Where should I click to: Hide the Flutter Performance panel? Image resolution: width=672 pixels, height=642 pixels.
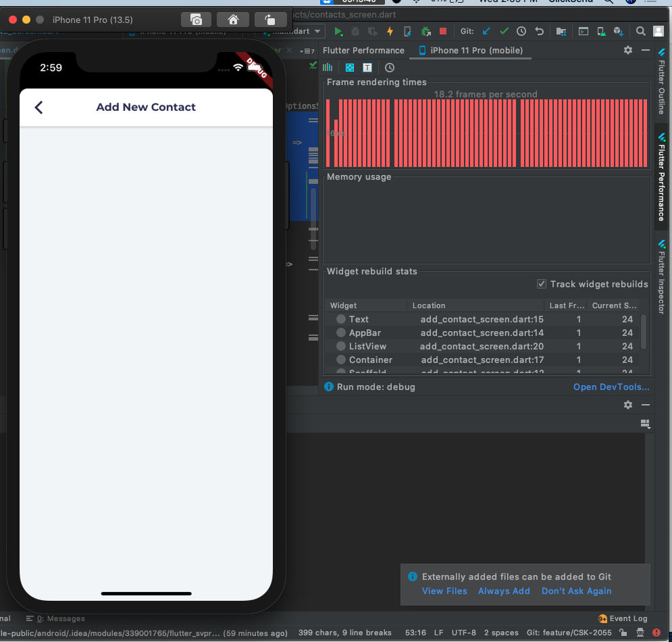(x=646, y=50)
